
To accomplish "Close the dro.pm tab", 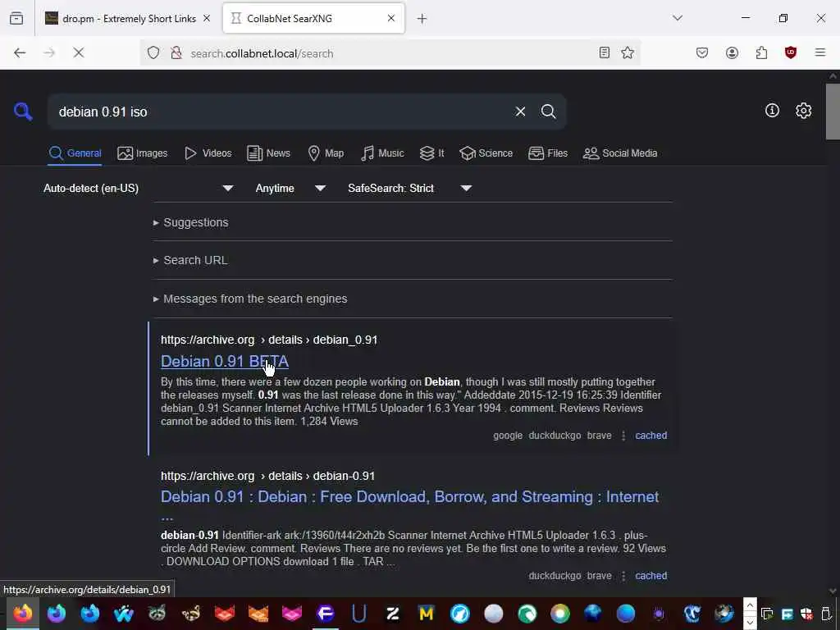I will coord(207,19).
